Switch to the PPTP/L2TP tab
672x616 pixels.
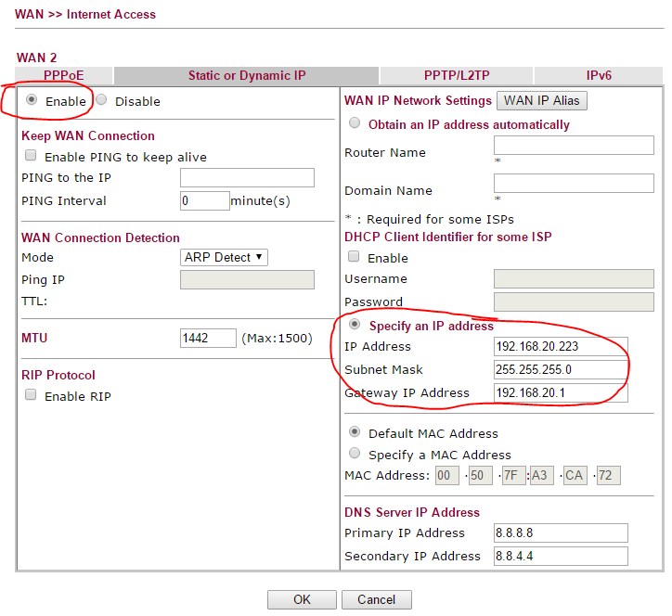tap(456, 76)
